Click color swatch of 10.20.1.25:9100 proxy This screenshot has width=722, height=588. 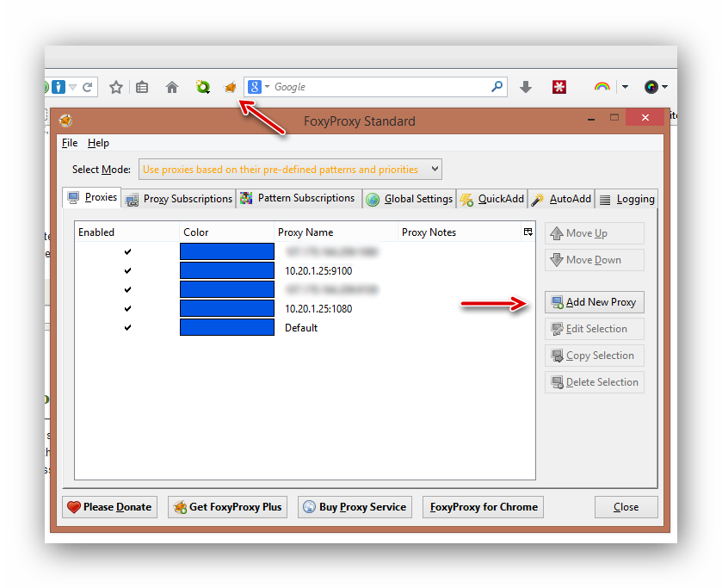click(227, 270)
